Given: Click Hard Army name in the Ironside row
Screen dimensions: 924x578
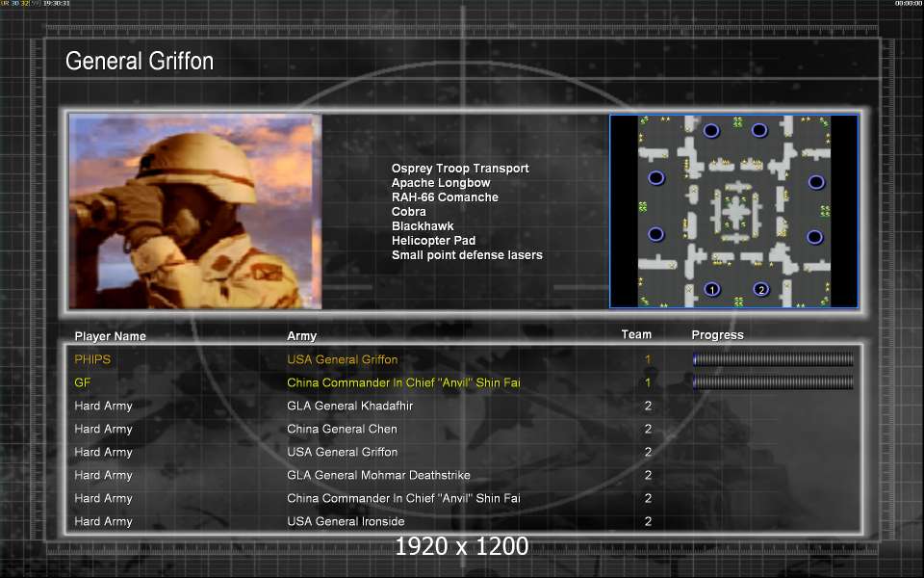Looking at the screenshot, I should tap(103, 521).
